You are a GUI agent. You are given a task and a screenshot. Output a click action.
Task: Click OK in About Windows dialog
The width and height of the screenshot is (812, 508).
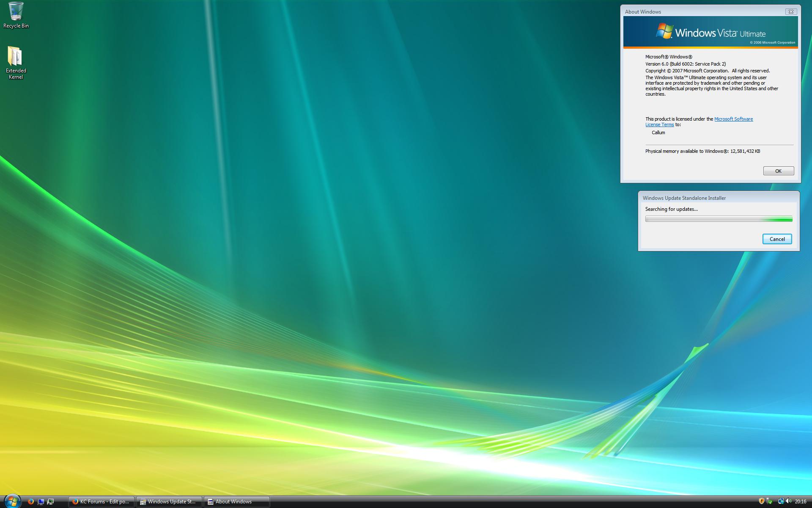778,171
